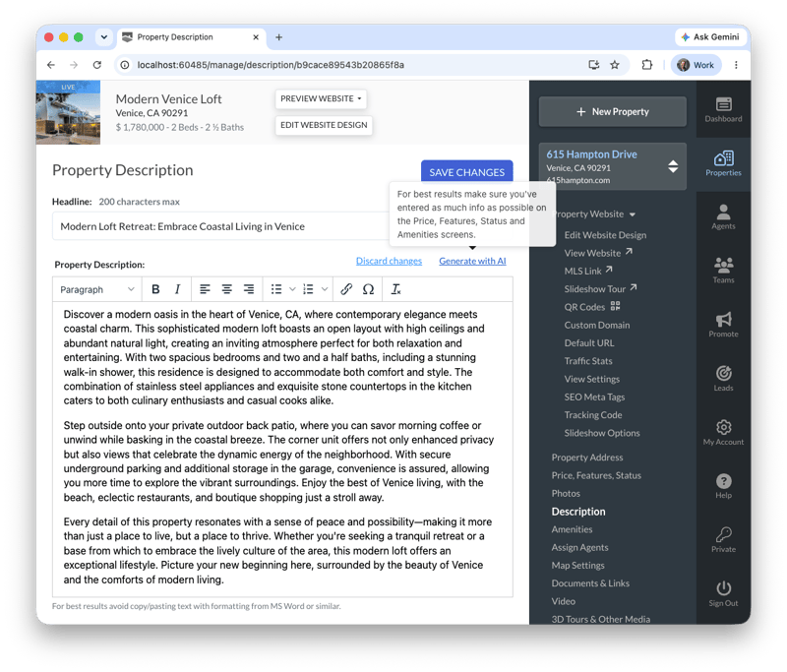Go to Property Address page

click(586, 458)
